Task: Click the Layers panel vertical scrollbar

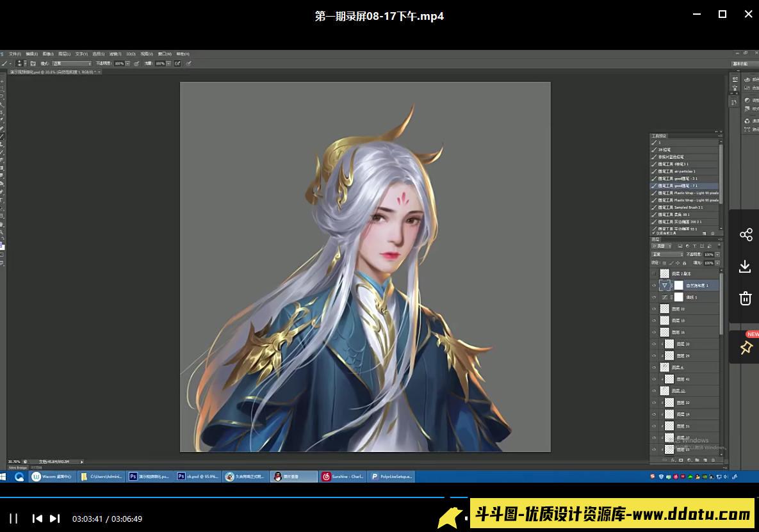Action: click(721, 303)
